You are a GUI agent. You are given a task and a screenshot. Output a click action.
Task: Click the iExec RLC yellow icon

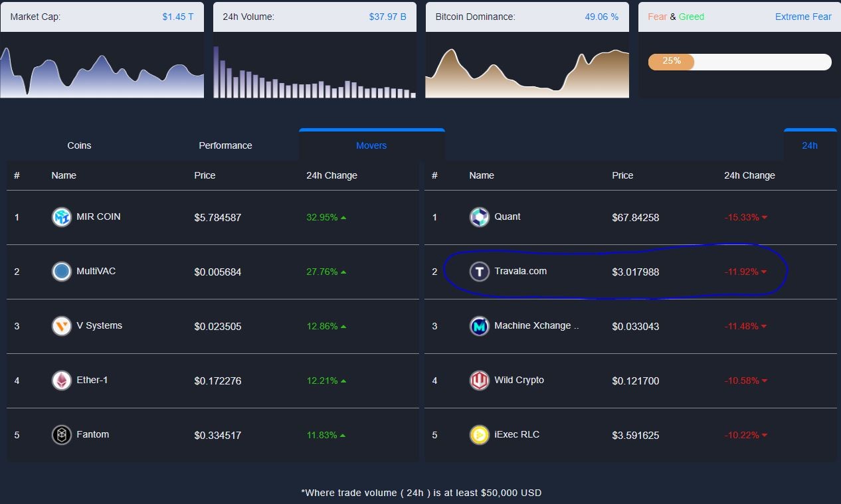click(479, 435)
